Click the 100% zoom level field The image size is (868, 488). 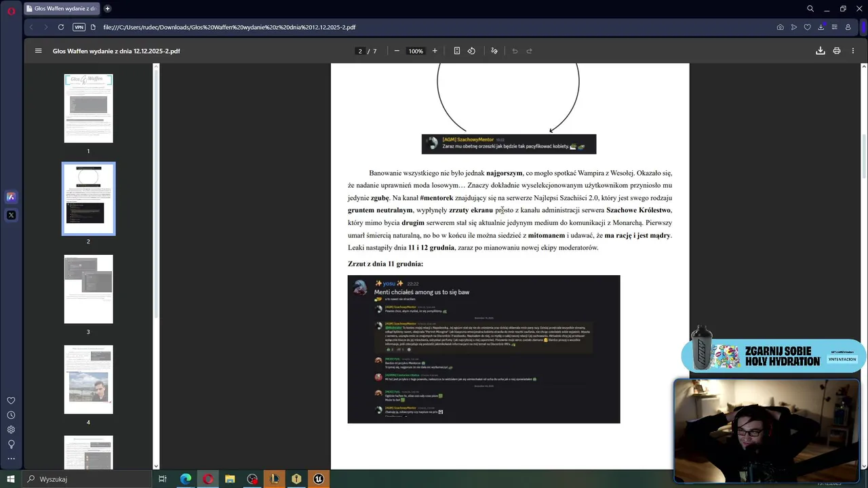coord(416,51)
